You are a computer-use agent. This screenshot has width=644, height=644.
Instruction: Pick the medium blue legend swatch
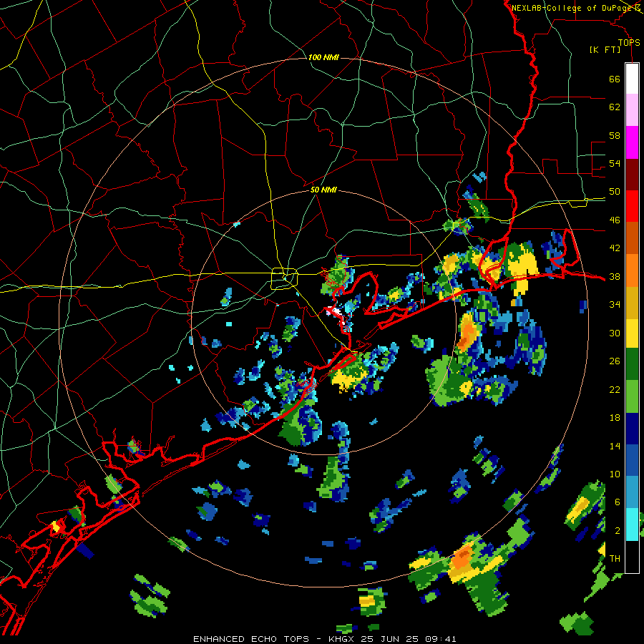[632, 460]
